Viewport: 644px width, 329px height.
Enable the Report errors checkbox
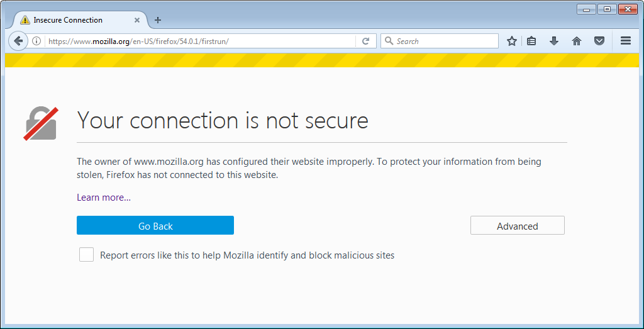(x=86, y=255)
